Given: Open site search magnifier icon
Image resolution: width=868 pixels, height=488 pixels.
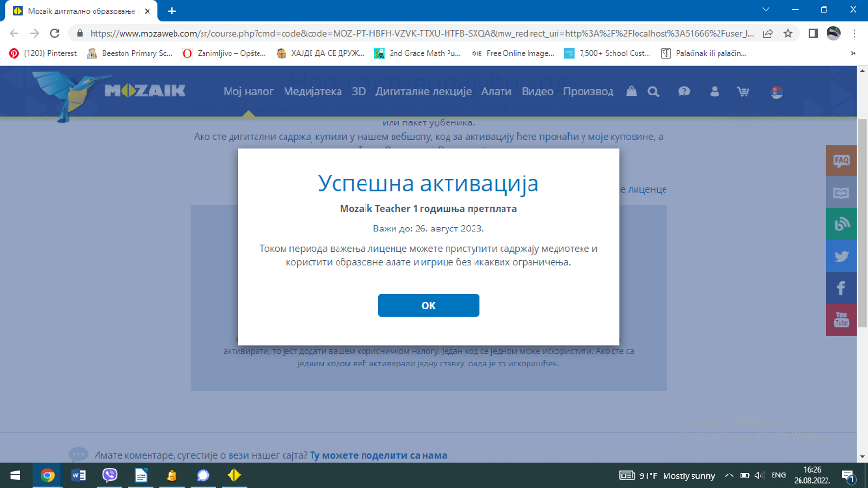Looking at the screenshot, I should click(x=654, y=92).
